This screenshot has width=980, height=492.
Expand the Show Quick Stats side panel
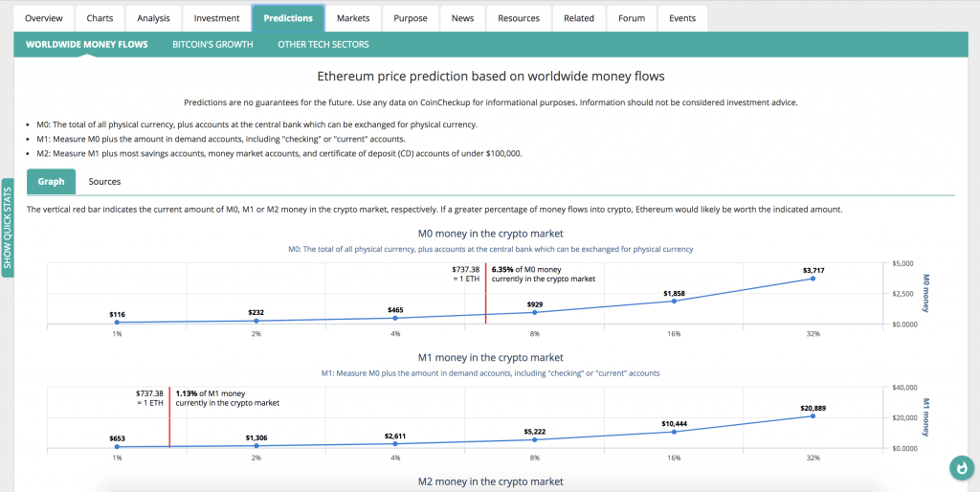pyautogui.click(x=8, y=228)
